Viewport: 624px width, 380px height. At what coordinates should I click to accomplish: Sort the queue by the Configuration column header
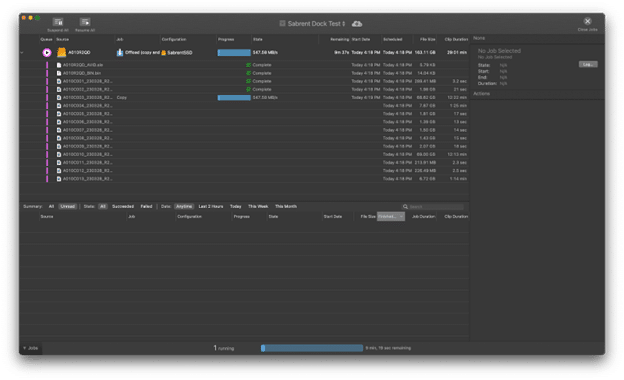pyautogui.click(x=174, y=39)
